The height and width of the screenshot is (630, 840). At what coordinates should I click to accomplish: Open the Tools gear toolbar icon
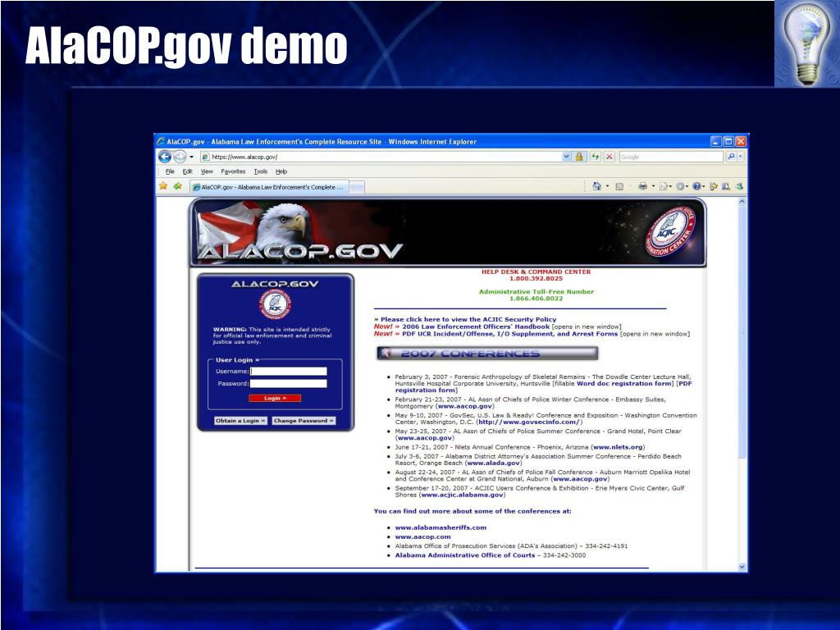682,186
